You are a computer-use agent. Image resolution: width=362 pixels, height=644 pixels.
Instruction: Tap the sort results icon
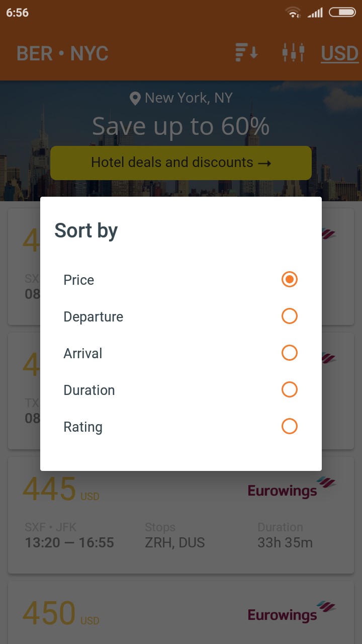[x=246, y=53]
